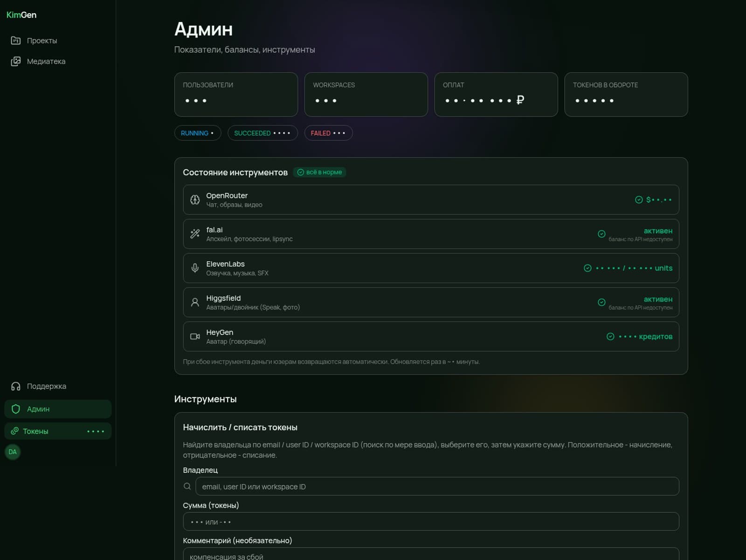Click the OpenRouter tool name

(227, 195)
